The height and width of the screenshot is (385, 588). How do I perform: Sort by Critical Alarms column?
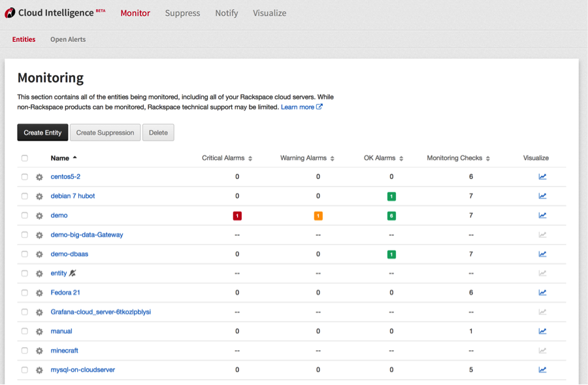[227, 158]
